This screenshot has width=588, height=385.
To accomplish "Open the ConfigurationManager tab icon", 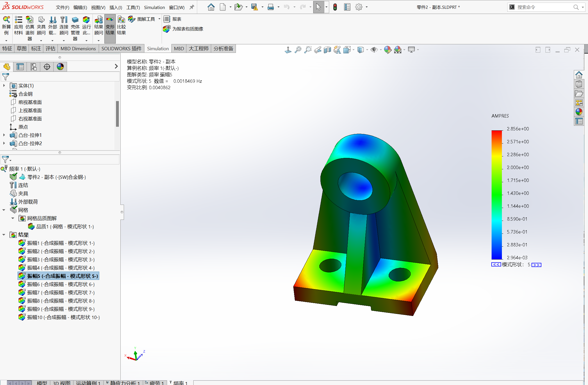I will pos(34,67).
